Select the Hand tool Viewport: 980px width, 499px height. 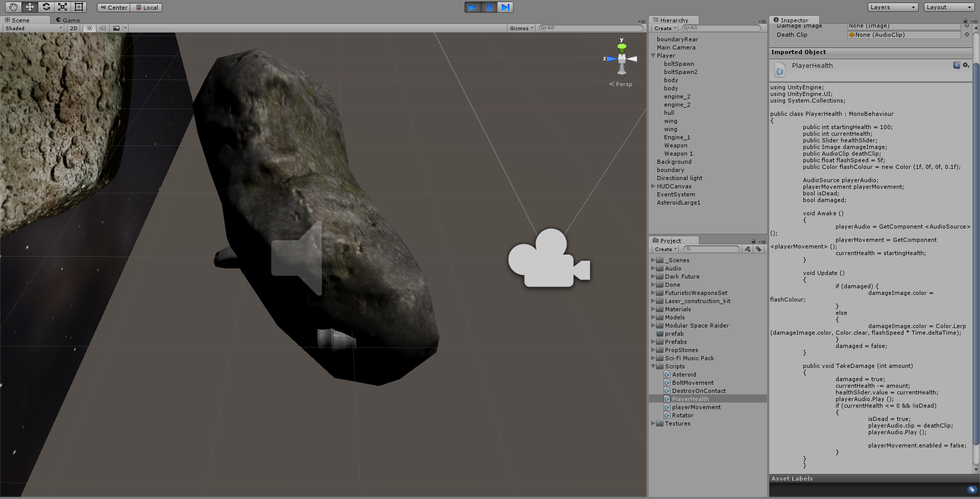[13, 7]
